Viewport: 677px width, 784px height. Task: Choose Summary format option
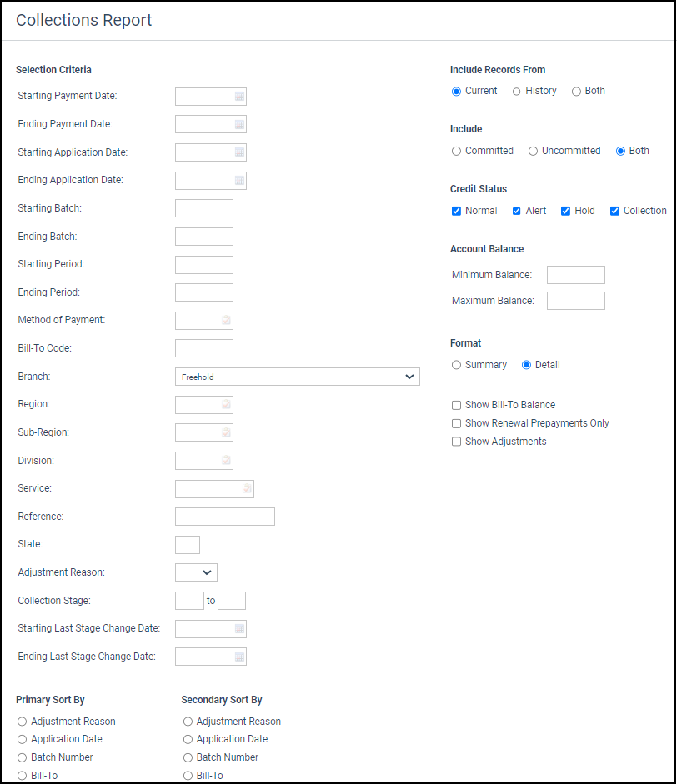(x=456, y=365)
